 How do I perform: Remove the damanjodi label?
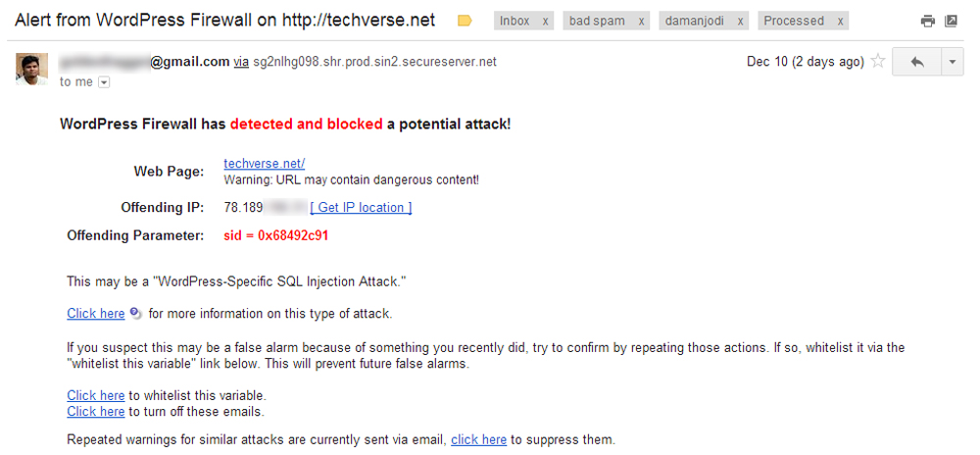741,22
